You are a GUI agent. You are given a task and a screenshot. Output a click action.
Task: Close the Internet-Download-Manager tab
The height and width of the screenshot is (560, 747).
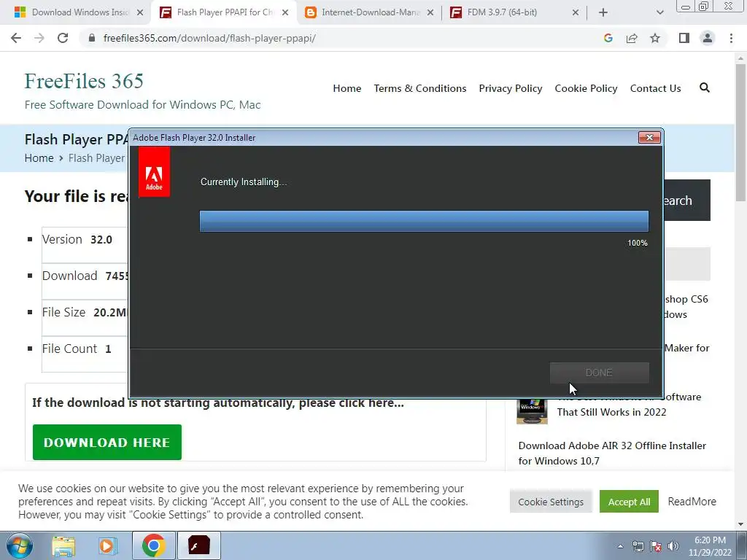click(430, 12)
